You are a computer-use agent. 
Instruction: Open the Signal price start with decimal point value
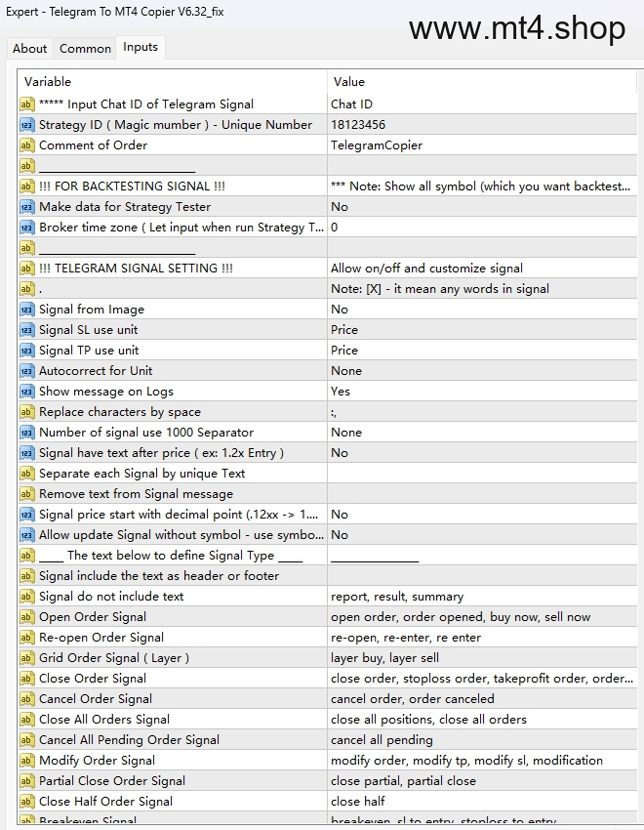tap(482, 515)
